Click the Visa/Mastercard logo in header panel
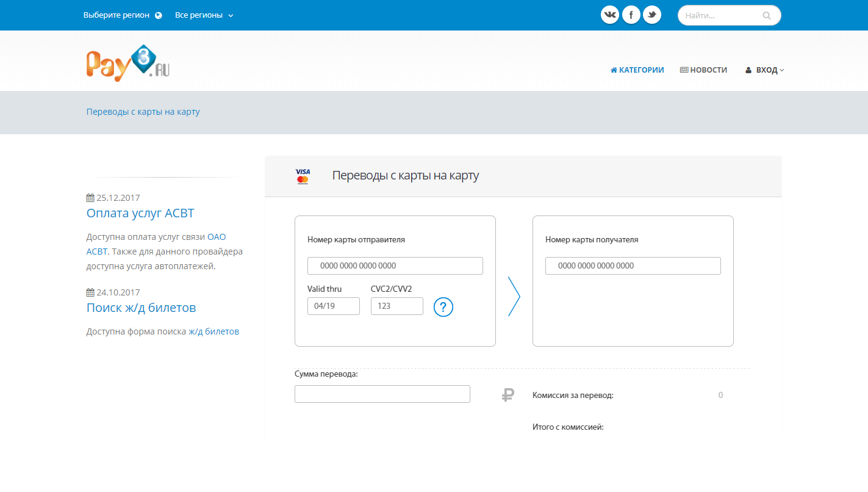This screenshot has height=492, width=868. click(x=302, y=176)
